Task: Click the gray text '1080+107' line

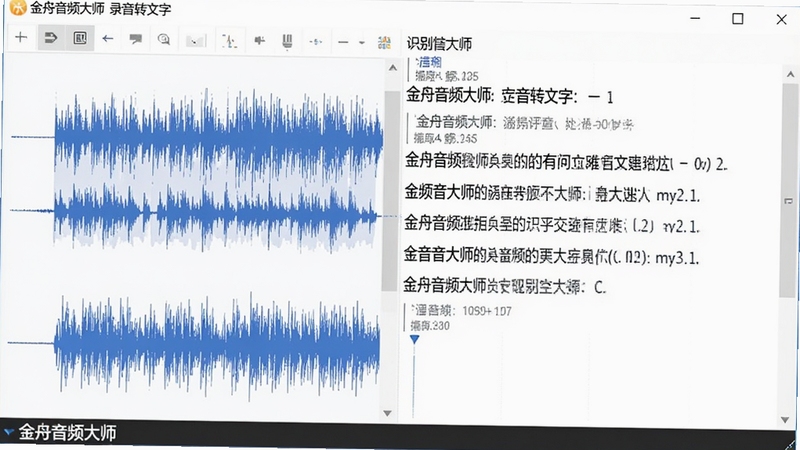Action: click(x=461, y=311)
